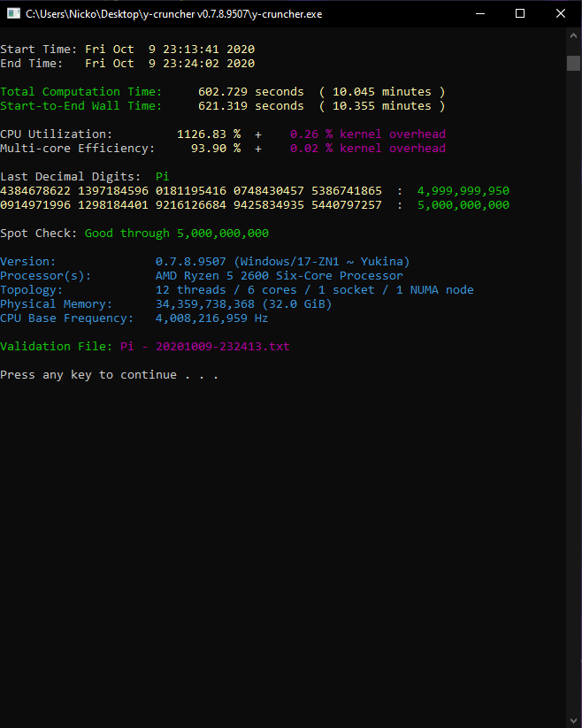Image resolution: width=582 pixels, height=728 pixels.
Task: Click the green '5,000,000,000' at the end of the digits row
Action: click(463, 205)
